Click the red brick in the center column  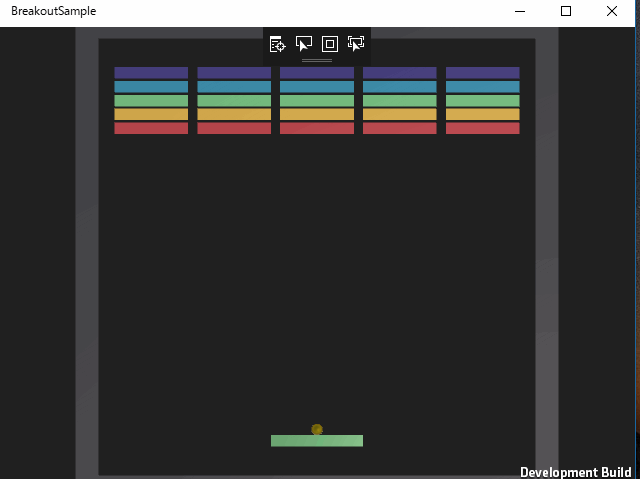(x=317, y=128)
